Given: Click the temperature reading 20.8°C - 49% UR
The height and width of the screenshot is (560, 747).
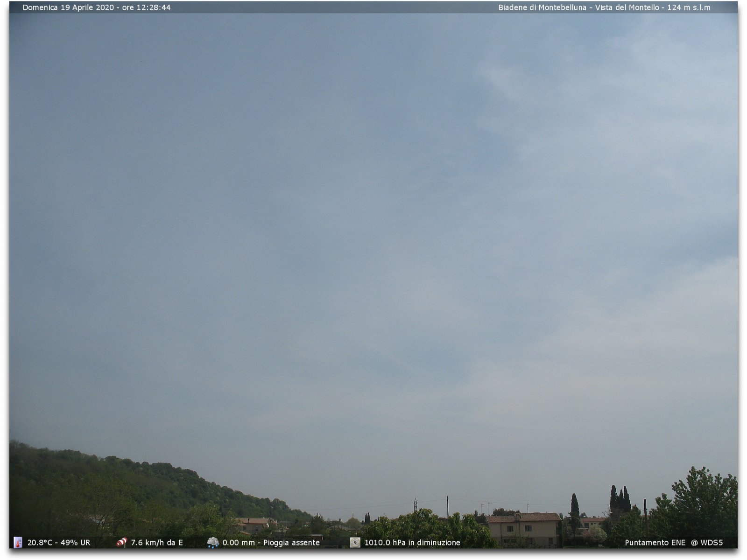Looking at the screenshot, I should pos(59,543).
